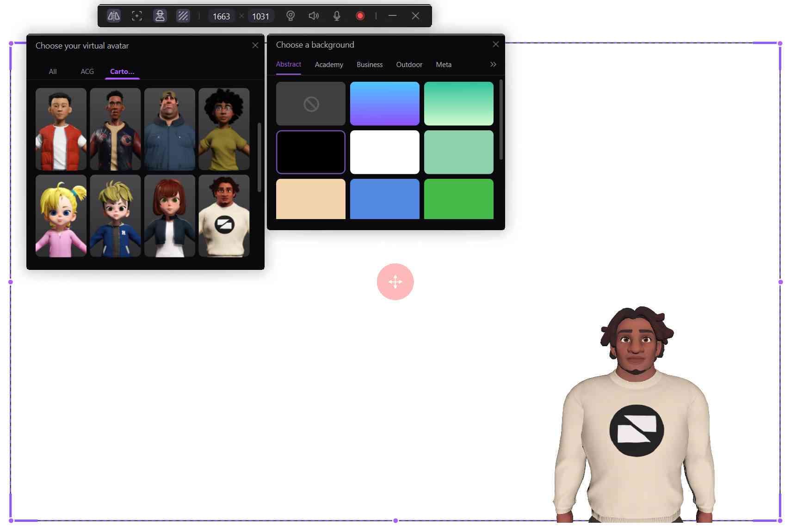Close the recording toolbar

tap(415, 16)
